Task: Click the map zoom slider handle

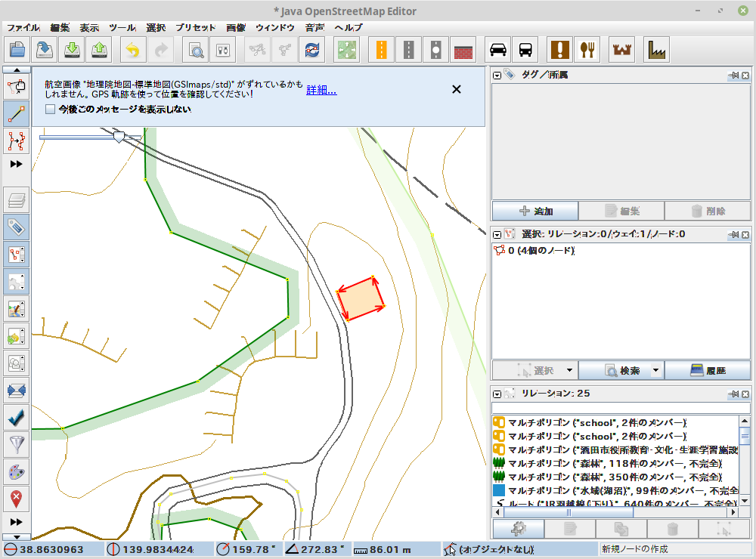Action: point(119,137)
